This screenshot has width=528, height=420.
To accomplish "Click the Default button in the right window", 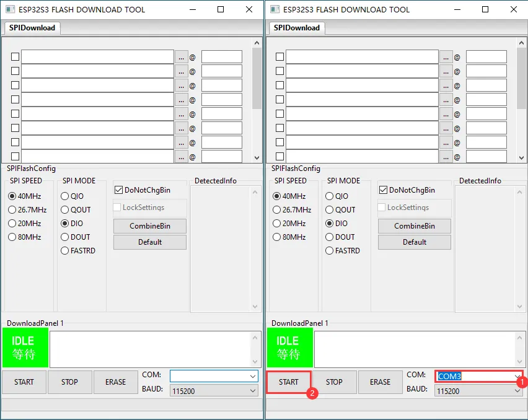I will coord(414,242).
